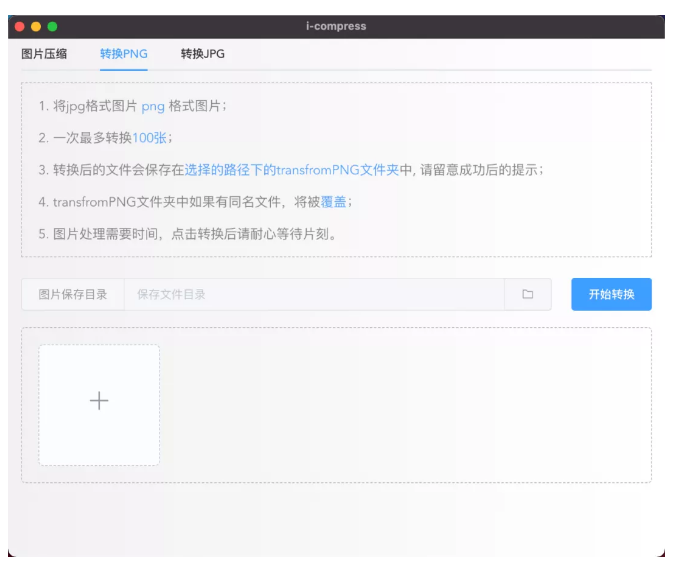Image resolution: width=687 pixels, height=575 pixels.
Task: Switch to the 图片压缩 tab
Action: click(44, 54)
